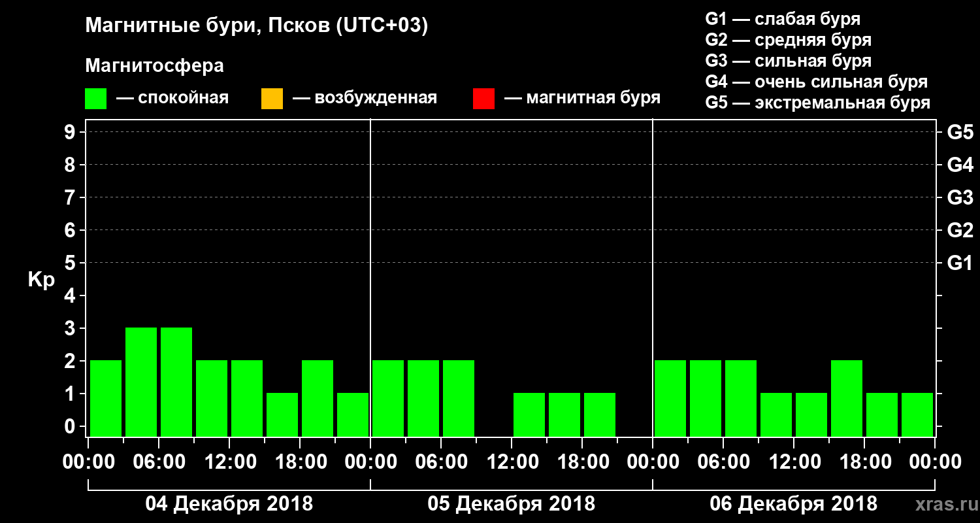Click 'G1 — слабая буря' legend line
This screenshot has width=980, height=523.
coord(783,18)
